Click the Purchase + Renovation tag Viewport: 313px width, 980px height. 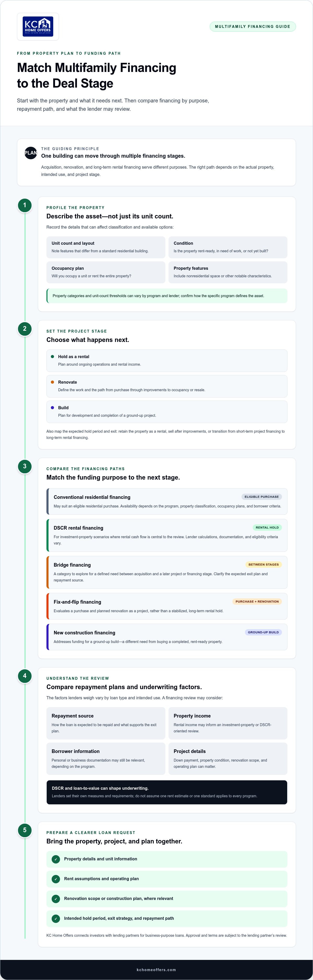[257, 602]
